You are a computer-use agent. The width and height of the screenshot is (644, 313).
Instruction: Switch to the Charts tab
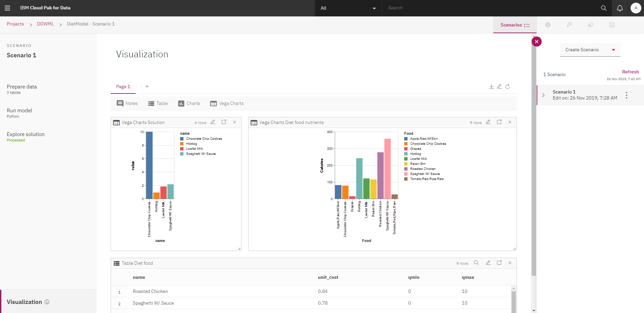(189, 103)
